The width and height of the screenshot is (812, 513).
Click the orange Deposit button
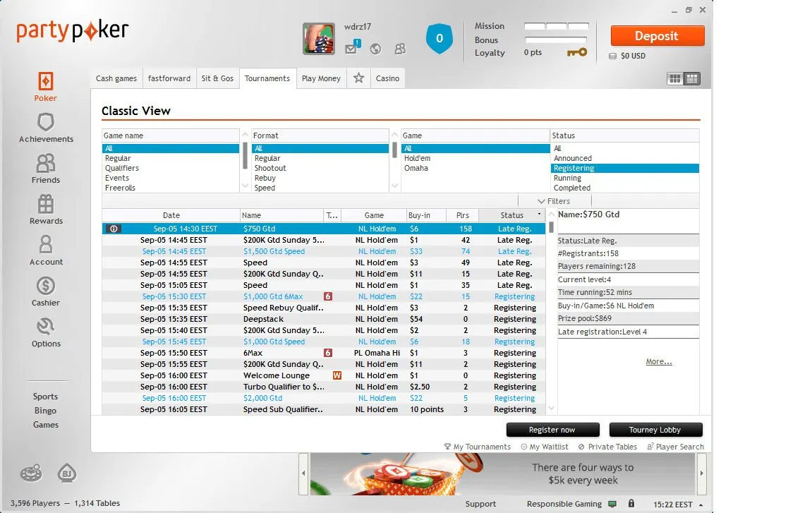coord(658,36)
